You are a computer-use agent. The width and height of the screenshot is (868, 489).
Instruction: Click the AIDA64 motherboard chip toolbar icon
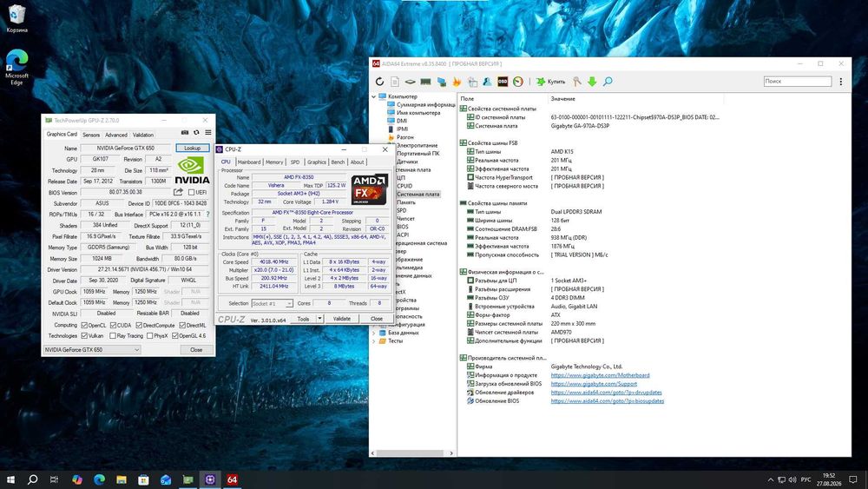tap(411, 82)
